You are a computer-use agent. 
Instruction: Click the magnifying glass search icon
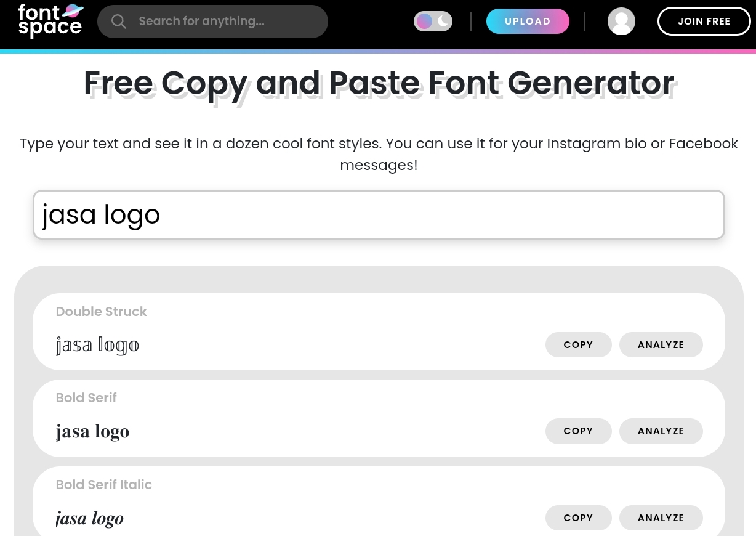[x=119, y=21]
